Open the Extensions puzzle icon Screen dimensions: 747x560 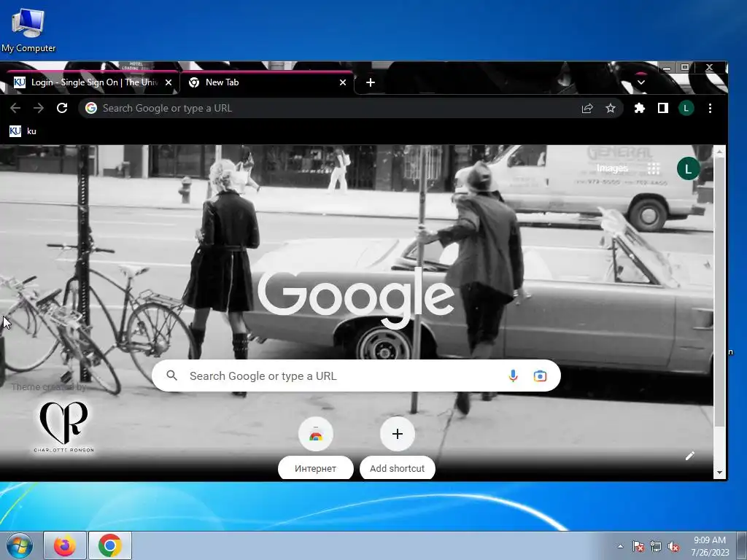[639, 108]
